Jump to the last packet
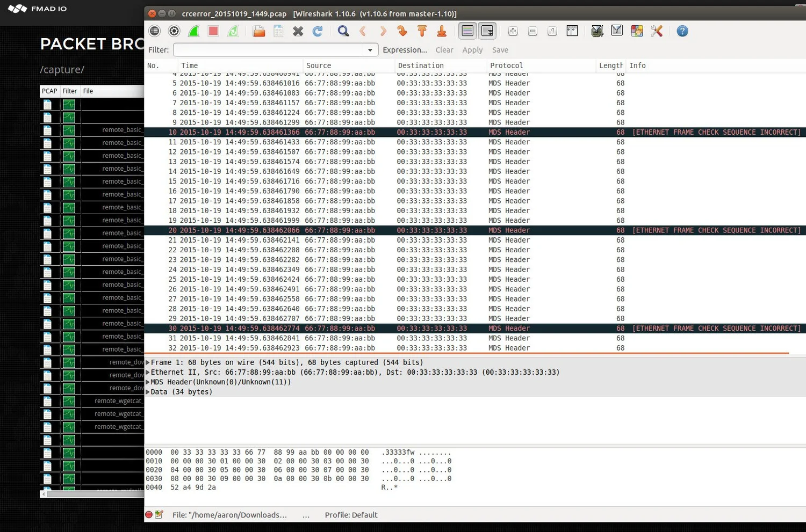 click(441, 31)
